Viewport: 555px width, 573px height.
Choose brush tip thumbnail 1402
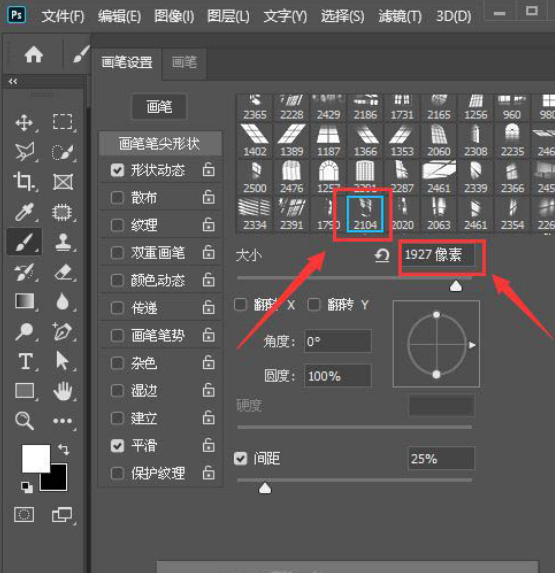click(255, 140)
